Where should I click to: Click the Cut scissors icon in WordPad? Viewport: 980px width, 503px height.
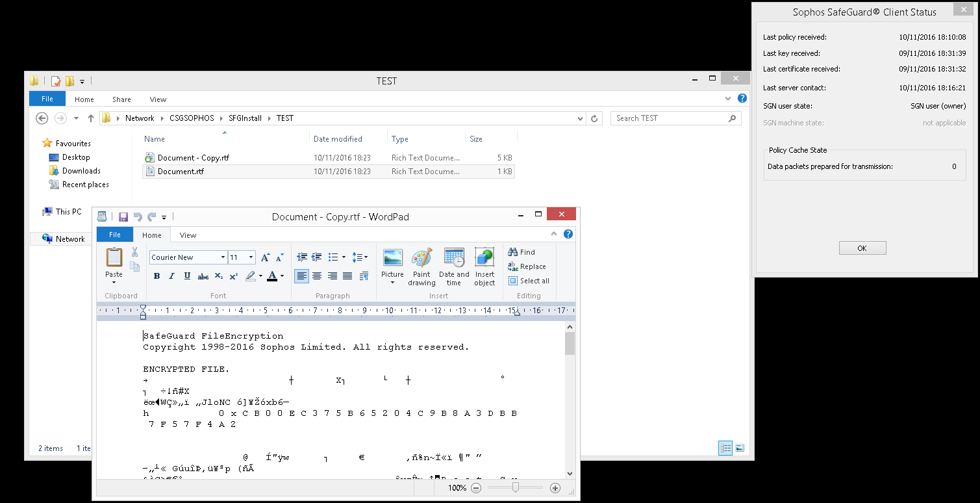(x=134, y=252)
